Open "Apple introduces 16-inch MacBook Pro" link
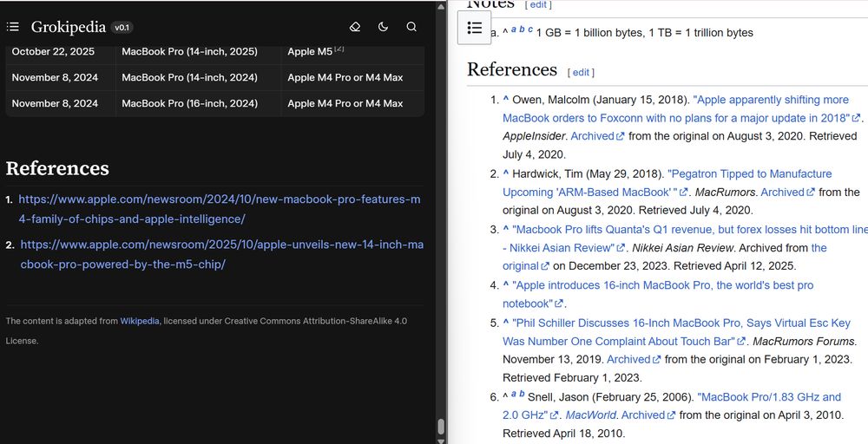The height and width of the screenshot is (444, 868). (x=658, y=294)
